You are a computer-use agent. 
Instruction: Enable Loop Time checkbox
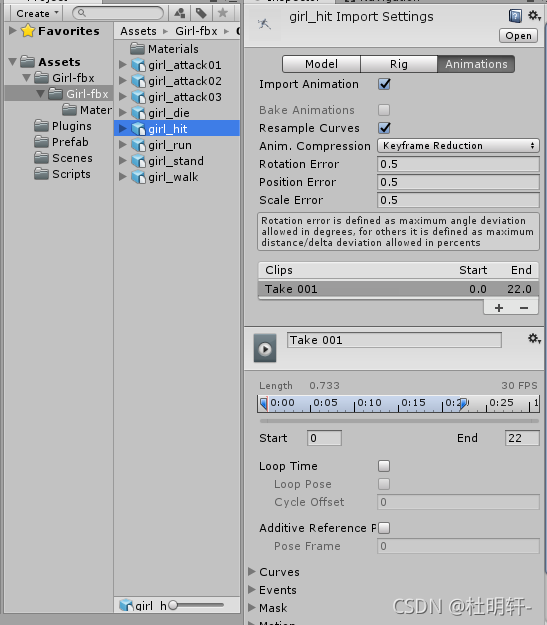384,466
